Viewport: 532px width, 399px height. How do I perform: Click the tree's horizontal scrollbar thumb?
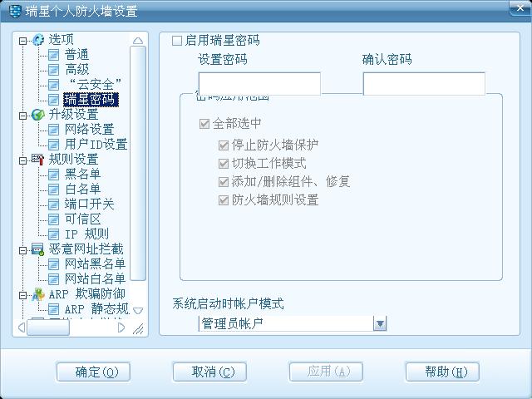48,328
